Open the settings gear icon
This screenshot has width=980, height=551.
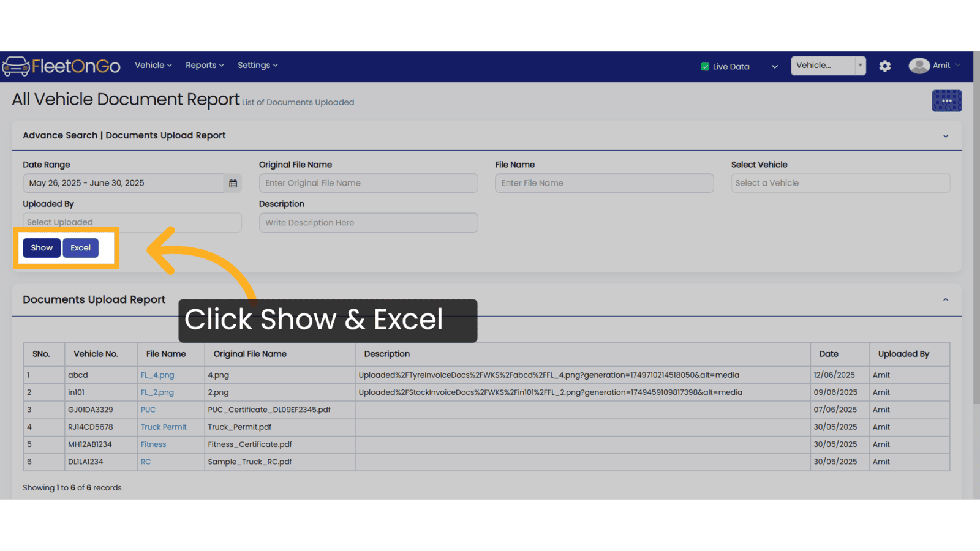coord(884,66)
